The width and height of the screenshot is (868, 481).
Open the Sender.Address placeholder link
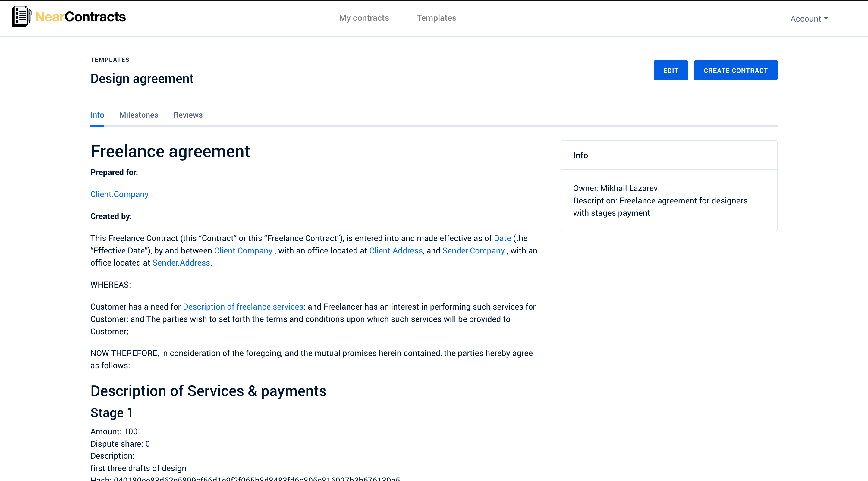[x=181, y=263]
